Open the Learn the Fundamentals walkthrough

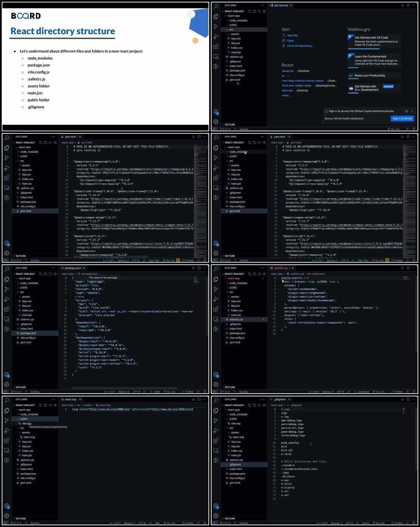(x=374, y=60)
